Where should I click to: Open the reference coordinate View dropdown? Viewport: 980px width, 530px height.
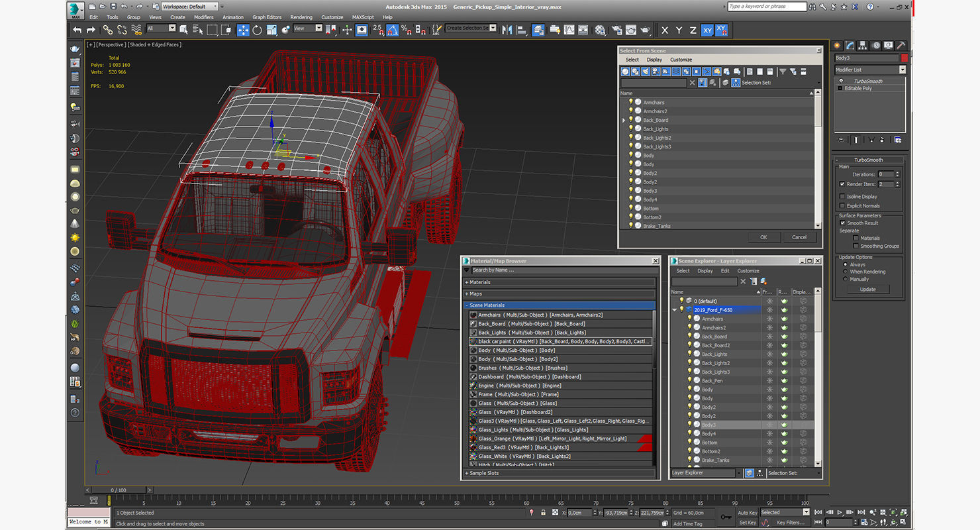(x=308, y=28)
